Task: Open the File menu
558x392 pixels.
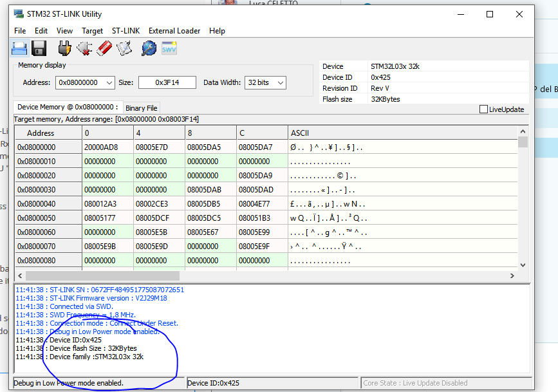Action: 20,31
